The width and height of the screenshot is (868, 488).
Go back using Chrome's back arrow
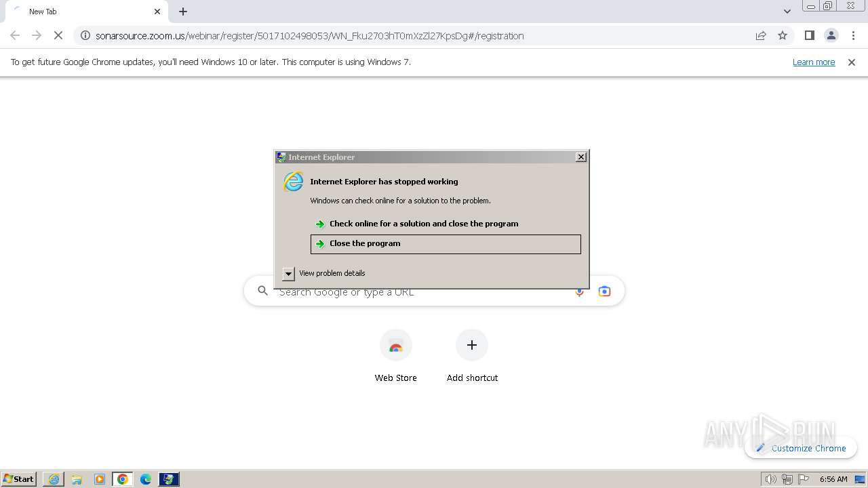15,35
